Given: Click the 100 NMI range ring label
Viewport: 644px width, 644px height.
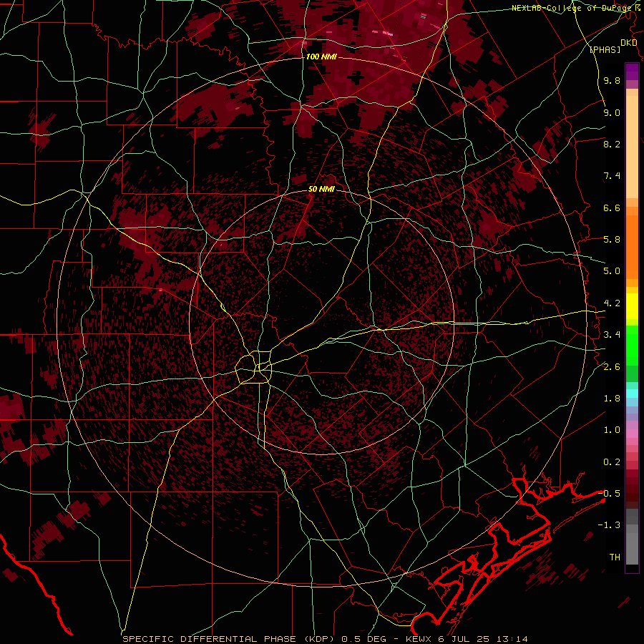Looking at the screenshot, I should pos(321,57).
